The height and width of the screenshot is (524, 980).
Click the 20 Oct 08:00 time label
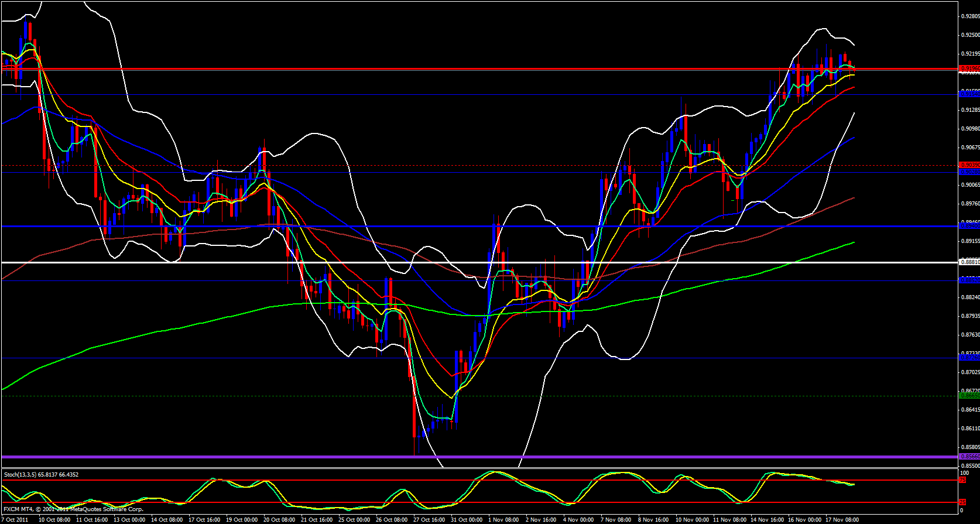(279, 519)
